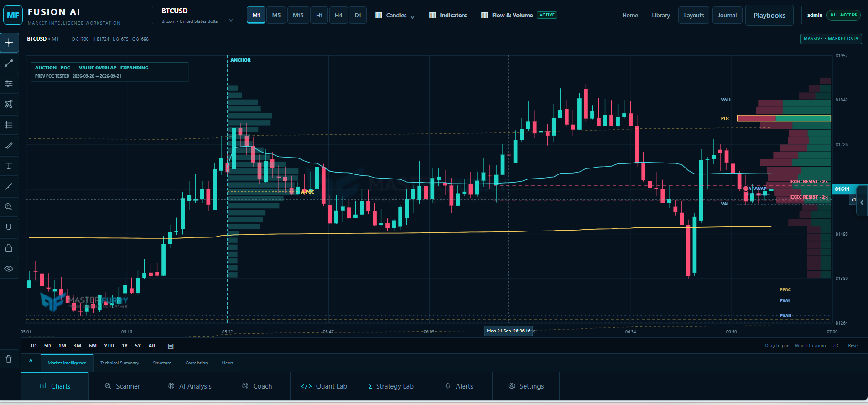Expand the right side panel chevron
The height and width of the screenshot is (405, 868).
pos(862,202)
